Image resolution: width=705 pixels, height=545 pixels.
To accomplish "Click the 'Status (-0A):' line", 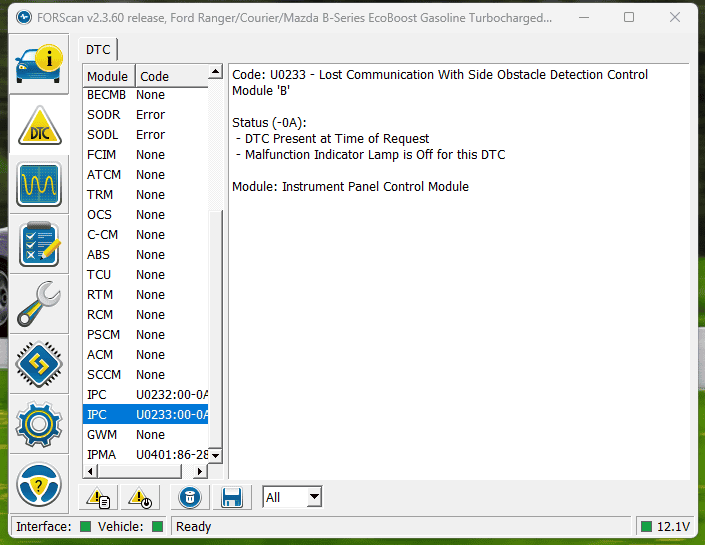I will [x=269, y=123].
